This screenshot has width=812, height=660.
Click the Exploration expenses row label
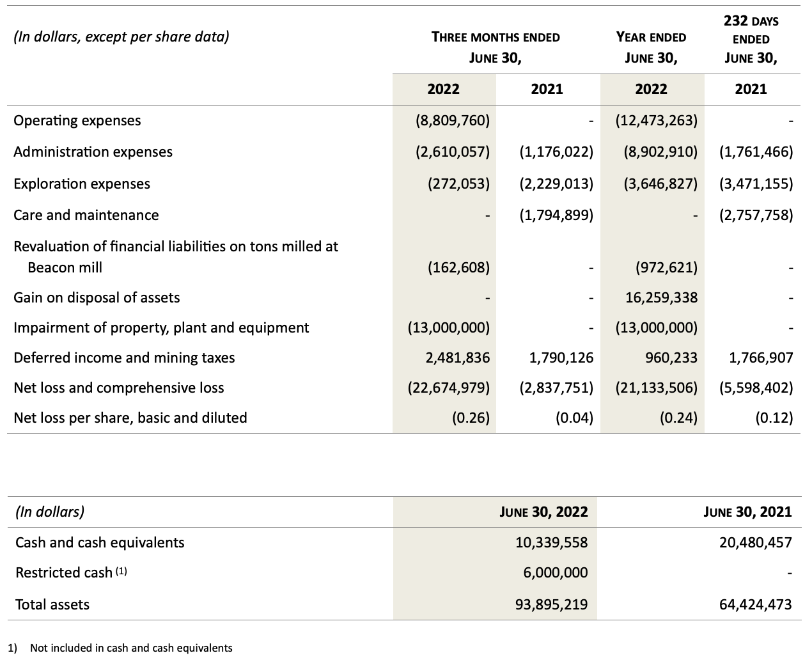pos(82,184)
